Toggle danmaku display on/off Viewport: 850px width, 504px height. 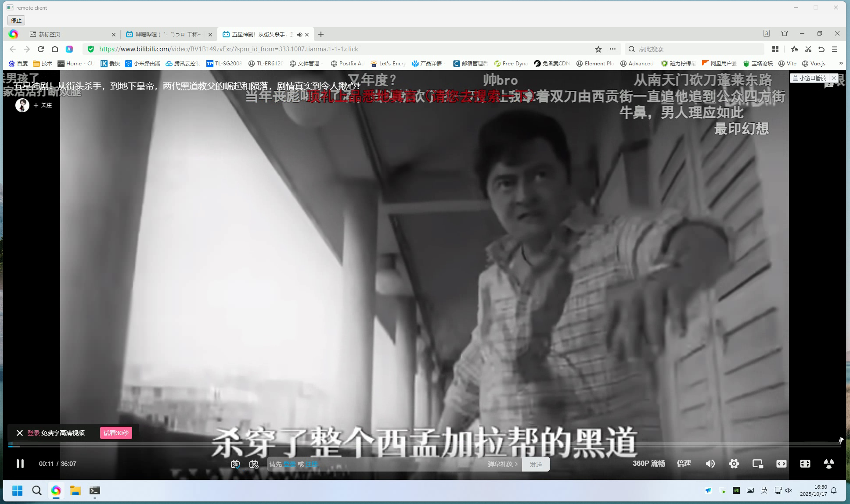(x=235, y=464)
